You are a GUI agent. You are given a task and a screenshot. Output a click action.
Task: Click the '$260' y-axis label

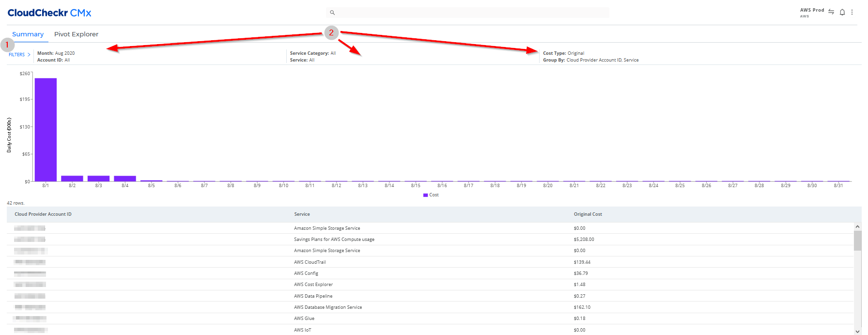(25, 74)
